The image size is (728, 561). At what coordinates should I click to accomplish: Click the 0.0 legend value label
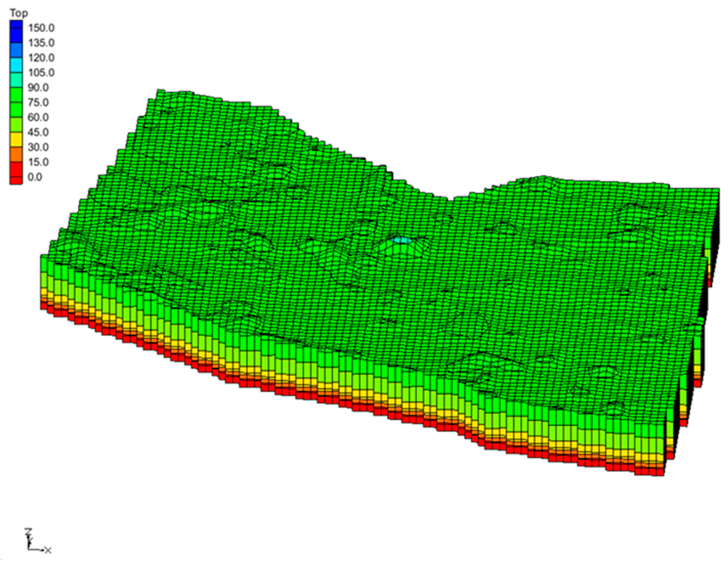coord(35,177)
